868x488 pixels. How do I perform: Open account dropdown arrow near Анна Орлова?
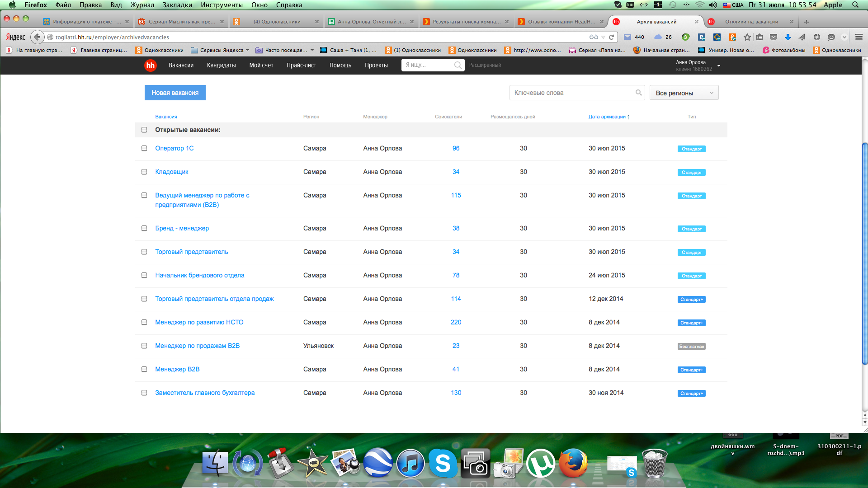coord(718,66)
